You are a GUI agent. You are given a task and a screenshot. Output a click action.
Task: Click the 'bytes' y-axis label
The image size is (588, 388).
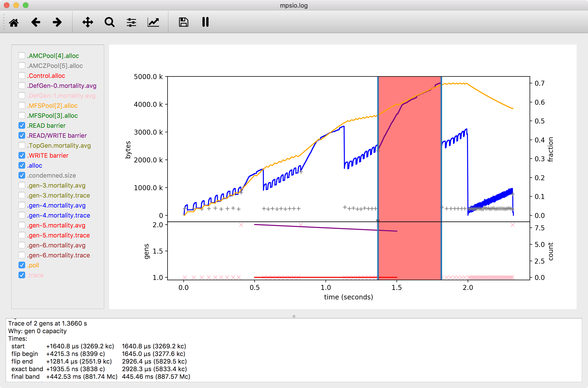point(128,150)
